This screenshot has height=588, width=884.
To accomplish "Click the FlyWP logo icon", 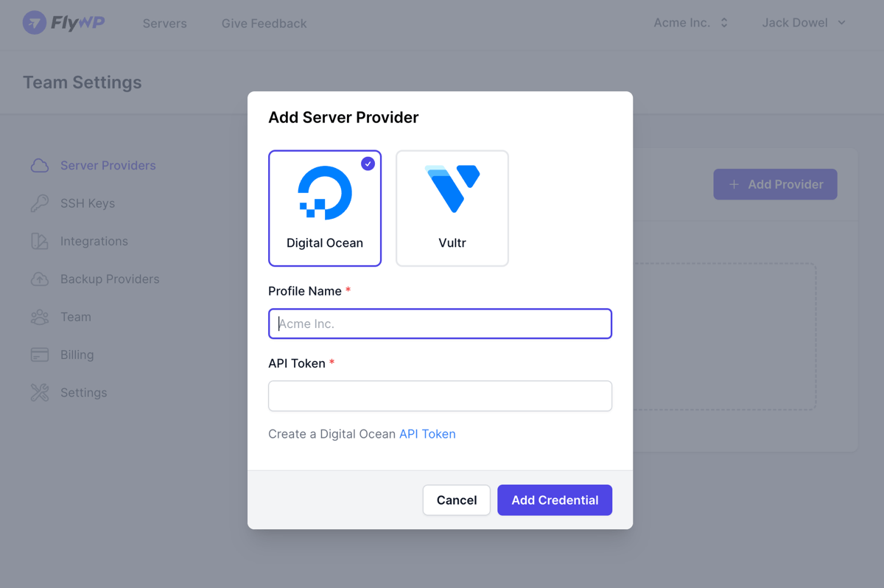I will click(x=35, y=23).
